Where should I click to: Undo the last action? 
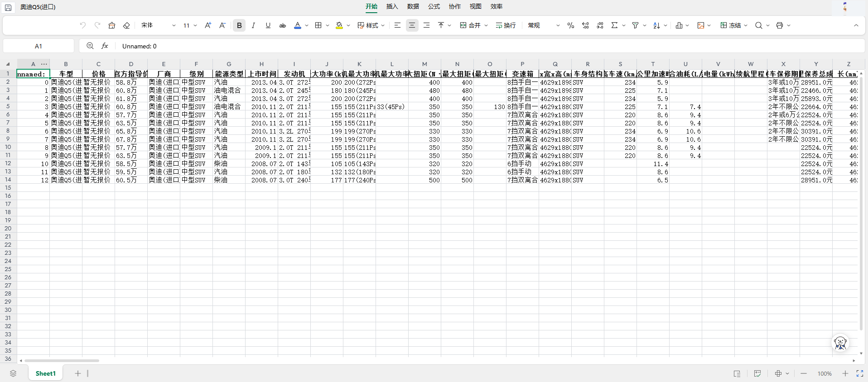pyautogui.click(x=82, y=25)
